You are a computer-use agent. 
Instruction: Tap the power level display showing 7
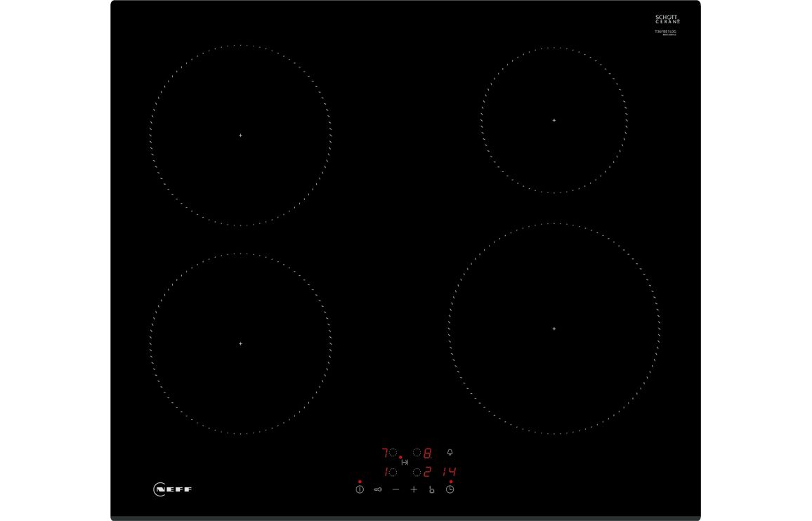385,452
